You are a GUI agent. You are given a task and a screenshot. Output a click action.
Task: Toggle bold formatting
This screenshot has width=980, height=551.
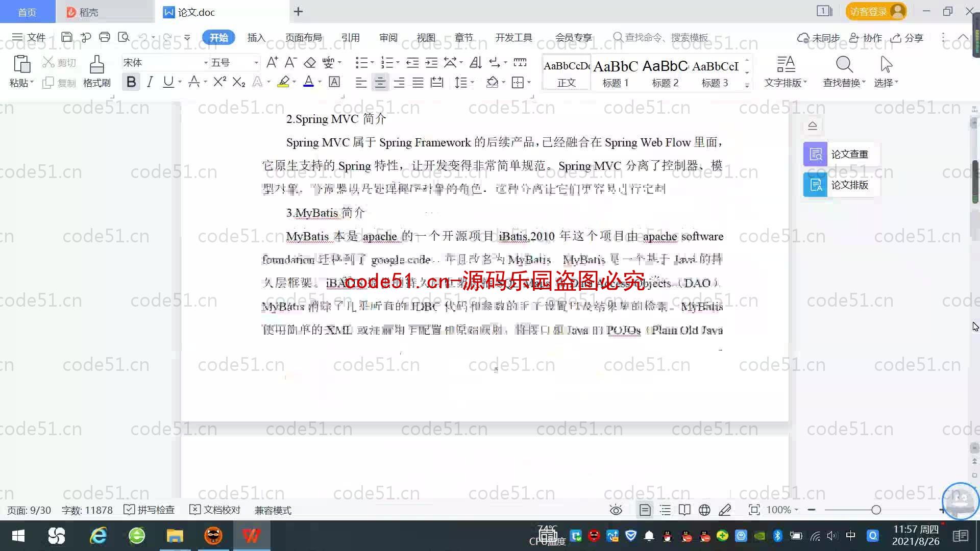(x=131, y=82)
